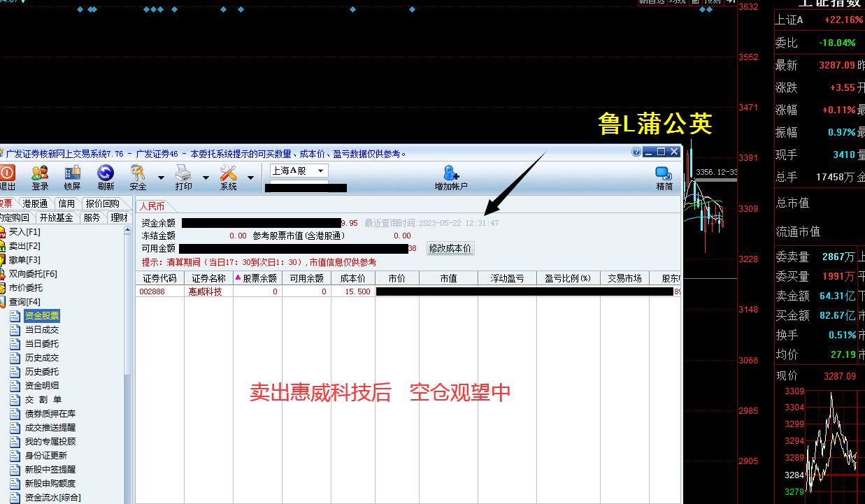This screenshot has width=865, height=504.
Task: Switch to the 港股通 tab
Action: pyautogui.click(x=35, y=203)
